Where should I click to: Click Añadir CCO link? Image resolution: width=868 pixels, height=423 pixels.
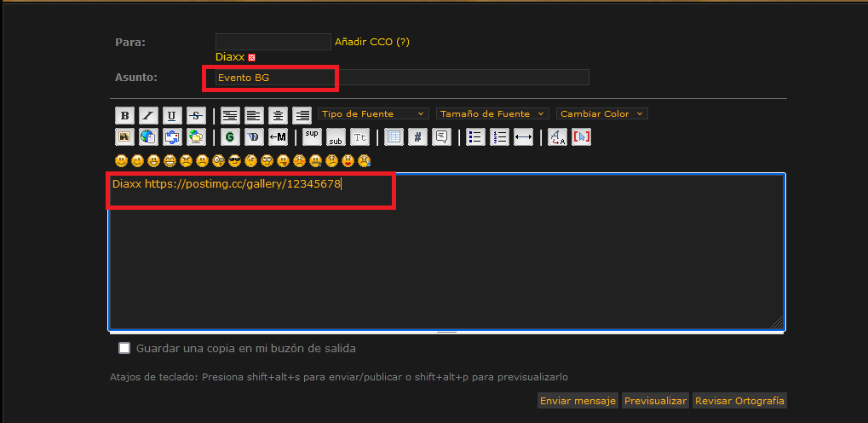pyautogui.click(x=372, y=42)
